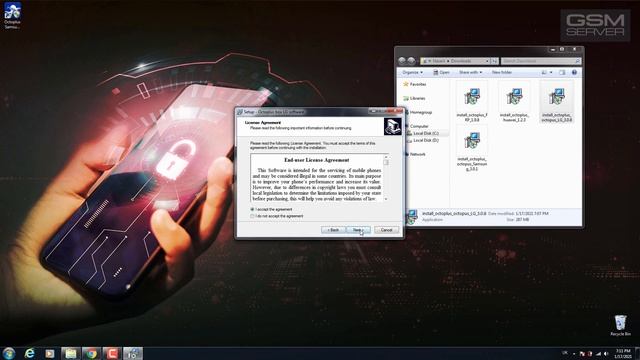Minimize the Explorer Downloads window
Image resolution: width=640 pixels, height=360 pixels.
tap(553, 49)
